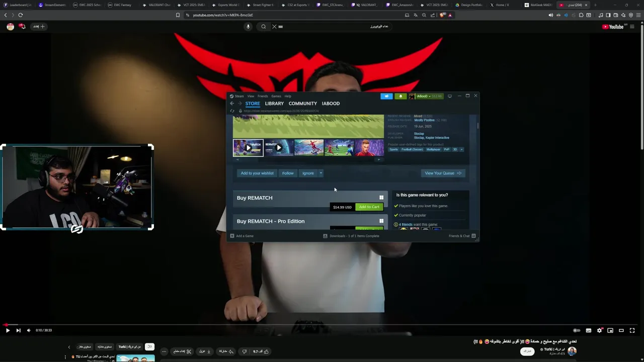Open the Help menu in Steam
This screenshot has height=362, width=644.
[x=288, y=96]
